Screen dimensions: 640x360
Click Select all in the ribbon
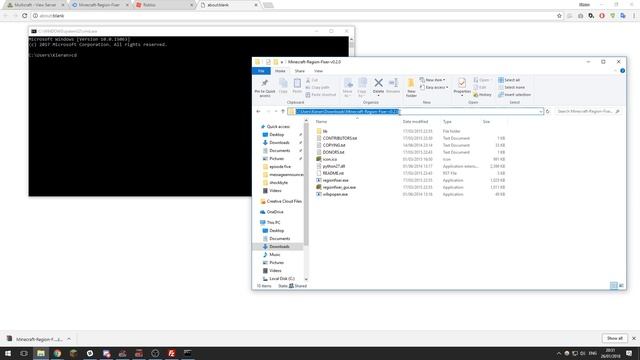pos(509,80)
